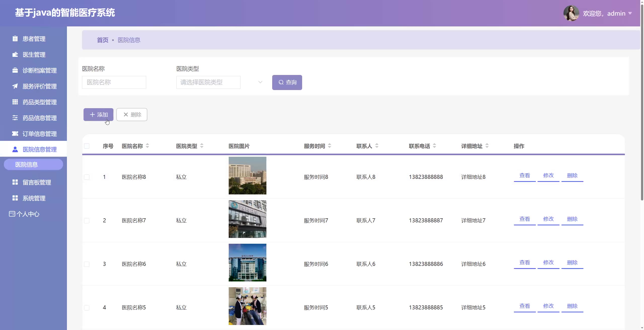The height and width of the screenshot is (330, 644).
Task: Expand the admin user dropdown arrow
Action: tap(630, 13)
